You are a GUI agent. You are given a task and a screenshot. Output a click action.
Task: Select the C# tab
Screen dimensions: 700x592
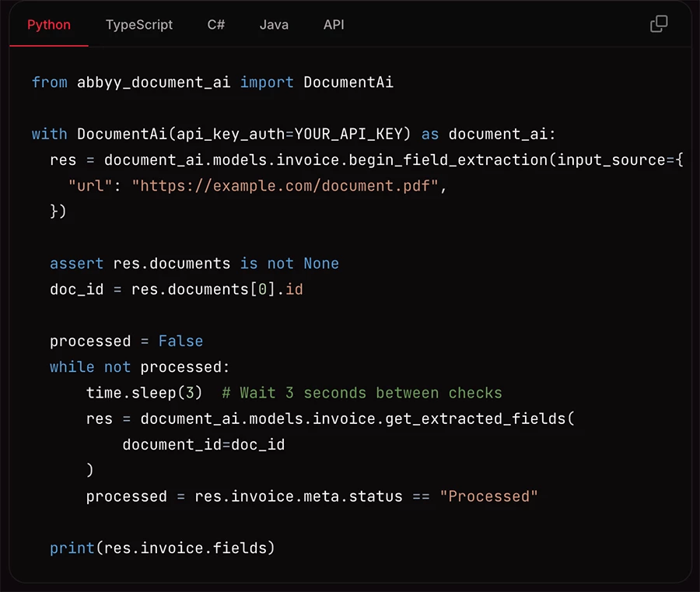pos(216,25)
